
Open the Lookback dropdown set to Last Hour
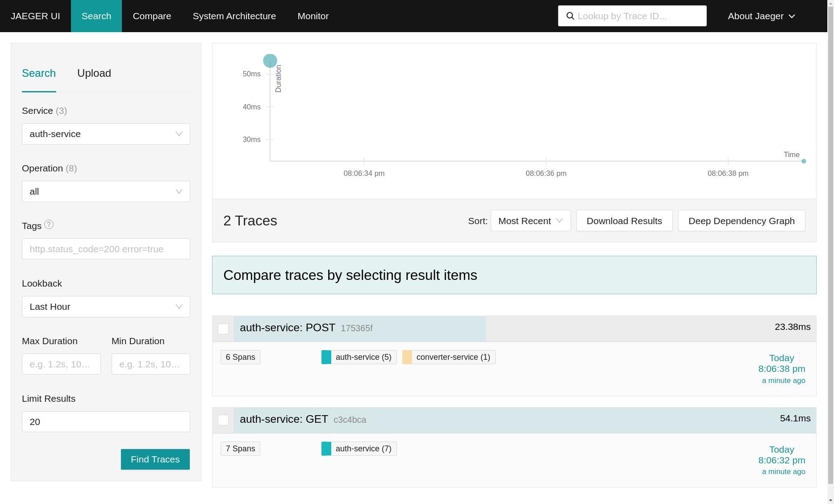pyautogui.click(x=105, y=307)
